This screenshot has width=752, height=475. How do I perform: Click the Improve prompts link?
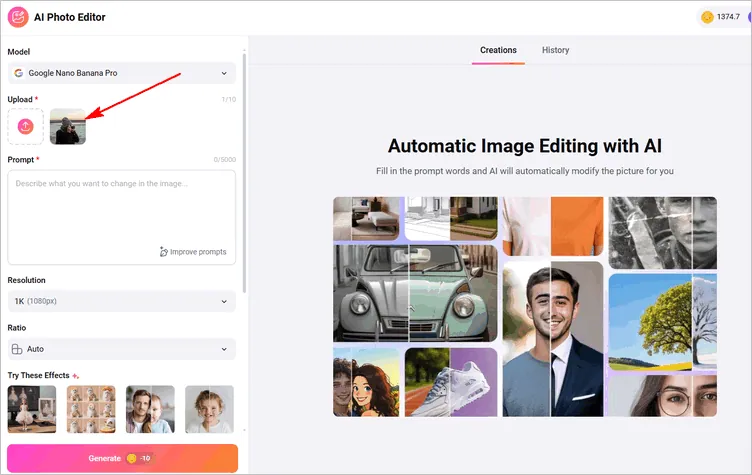click(193, 252)
